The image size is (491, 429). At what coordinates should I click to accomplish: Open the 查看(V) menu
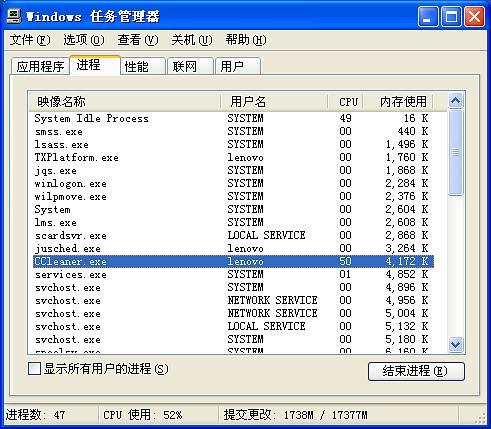click(138, 40)
